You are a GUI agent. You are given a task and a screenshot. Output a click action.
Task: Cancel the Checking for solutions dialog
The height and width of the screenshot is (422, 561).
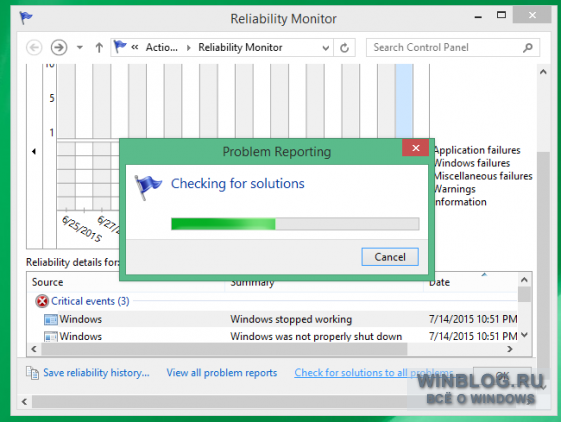[390, 257]
